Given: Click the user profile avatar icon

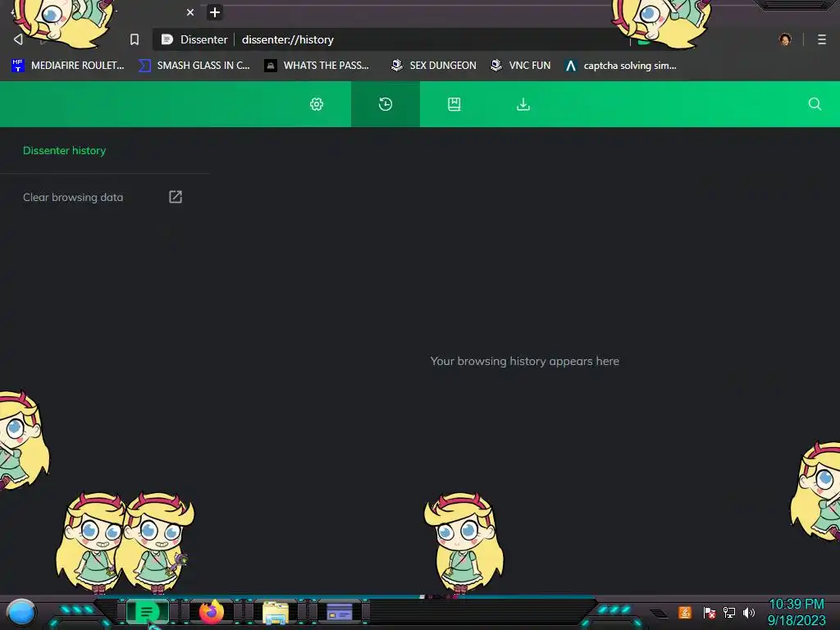Looking at the screenshot, I should tap(785, 39).
